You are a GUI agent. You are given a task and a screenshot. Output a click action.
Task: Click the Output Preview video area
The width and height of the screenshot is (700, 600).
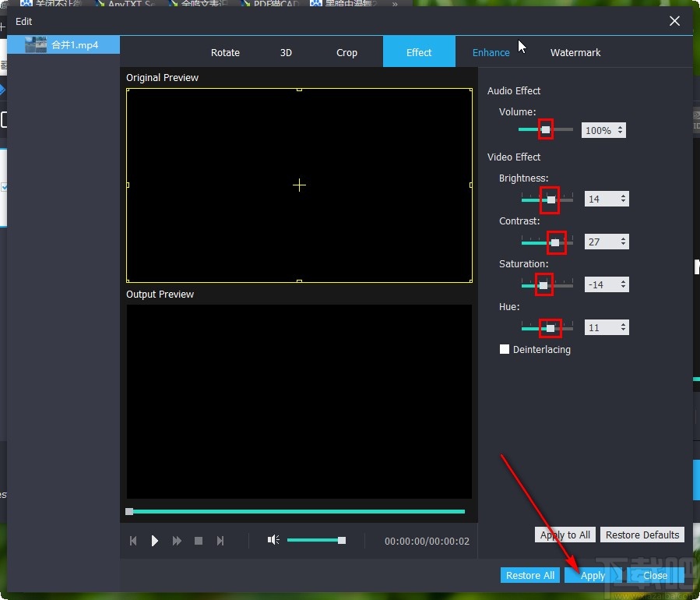tap(299, 401)
